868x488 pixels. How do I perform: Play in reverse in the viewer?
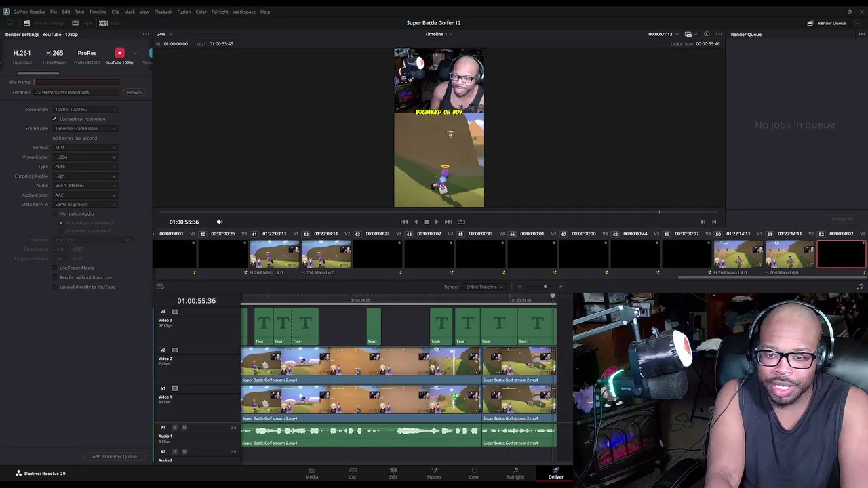click(x=416, y=222)
